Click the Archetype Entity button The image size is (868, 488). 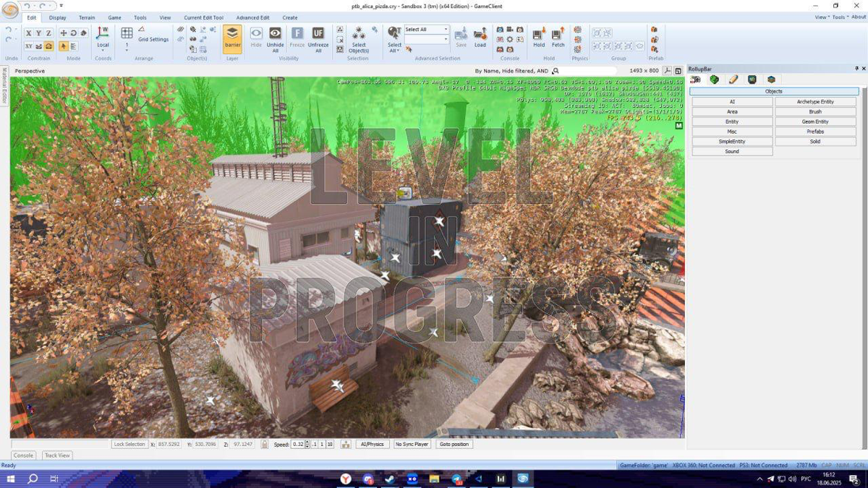click(815, 102)
